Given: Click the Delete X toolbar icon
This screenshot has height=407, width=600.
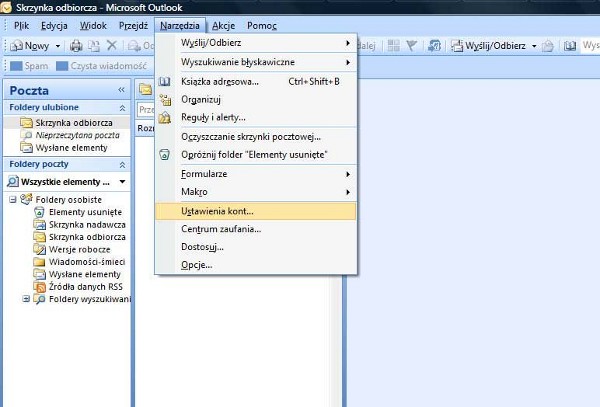Looking at the screenshot, I should [112, 46].
